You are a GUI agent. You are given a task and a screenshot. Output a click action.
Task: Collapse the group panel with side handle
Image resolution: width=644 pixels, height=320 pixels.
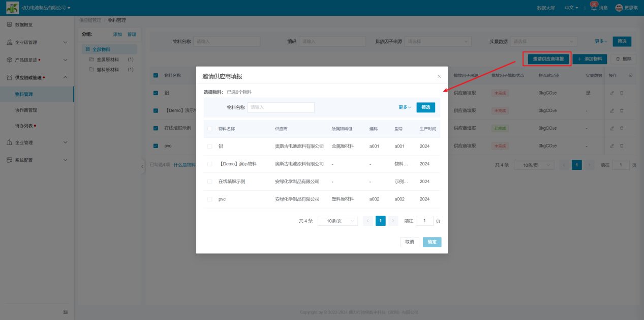pos(143,167)
